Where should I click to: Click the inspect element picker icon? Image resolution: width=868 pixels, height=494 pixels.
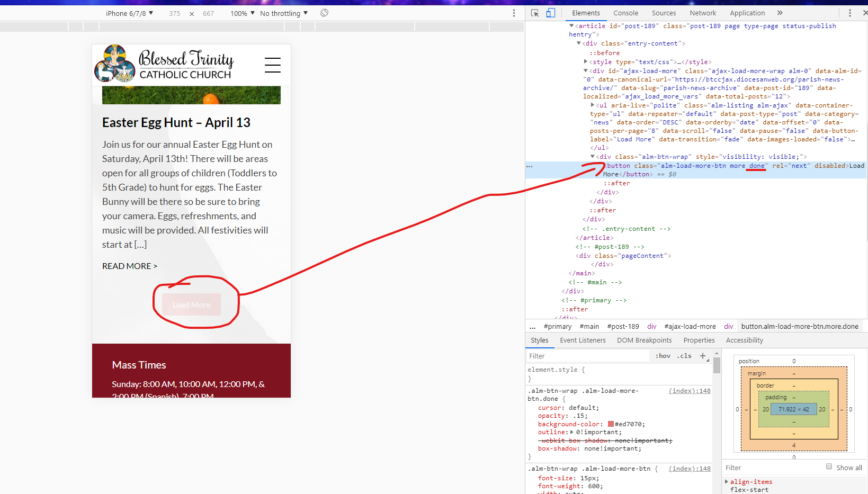[x=535, y=13]
